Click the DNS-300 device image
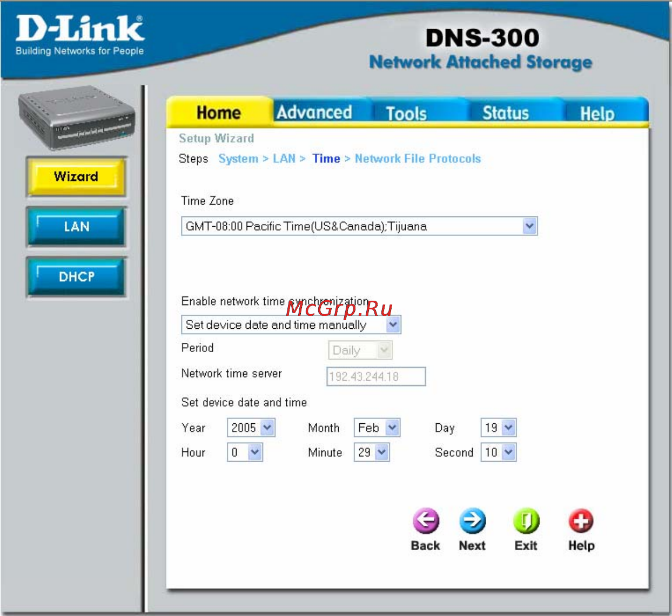Screen dimensions: 672x616 tap(77, 118)
